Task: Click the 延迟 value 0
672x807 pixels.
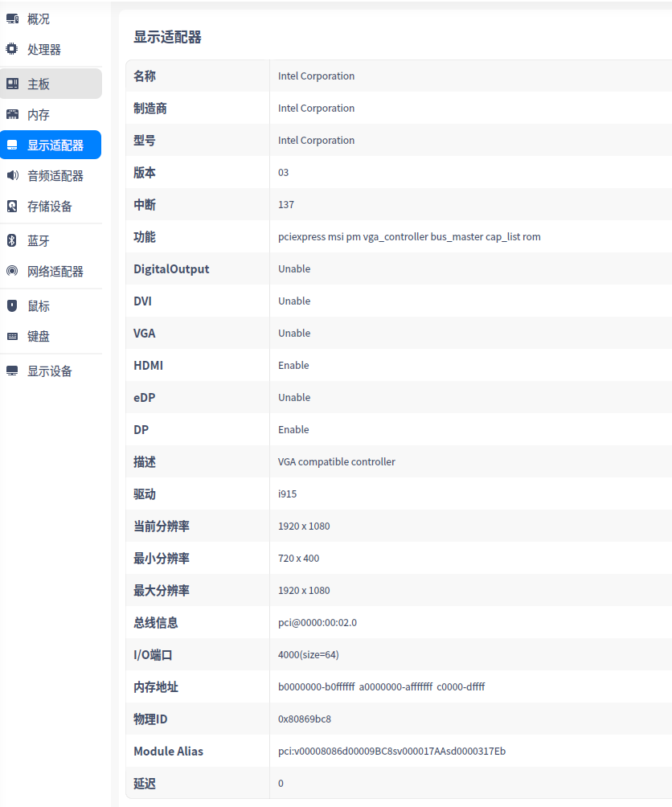Action: coord(281,784)
